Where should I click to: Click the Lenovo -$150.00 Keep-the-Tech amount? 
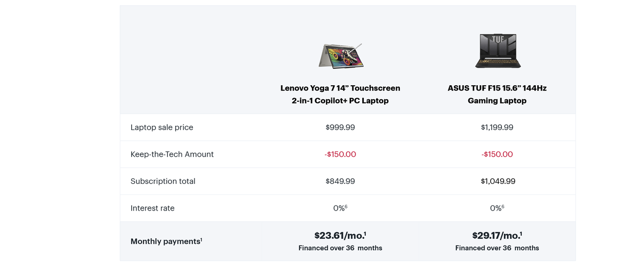(340, 154)
